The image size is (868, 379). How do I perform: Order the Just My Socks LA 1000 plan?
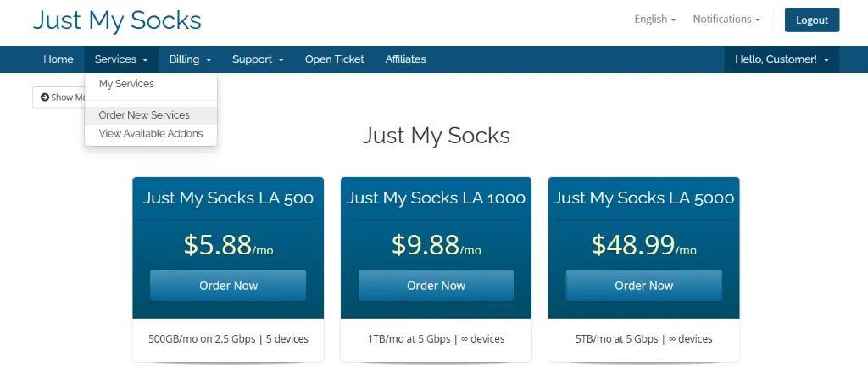(437, 286)
